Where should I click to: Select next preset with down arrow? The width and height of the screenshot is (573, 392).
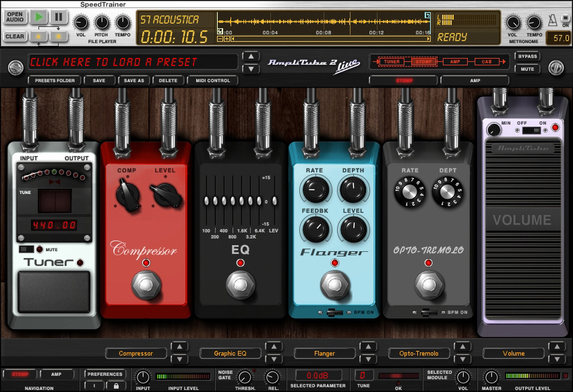click(251, 69)
